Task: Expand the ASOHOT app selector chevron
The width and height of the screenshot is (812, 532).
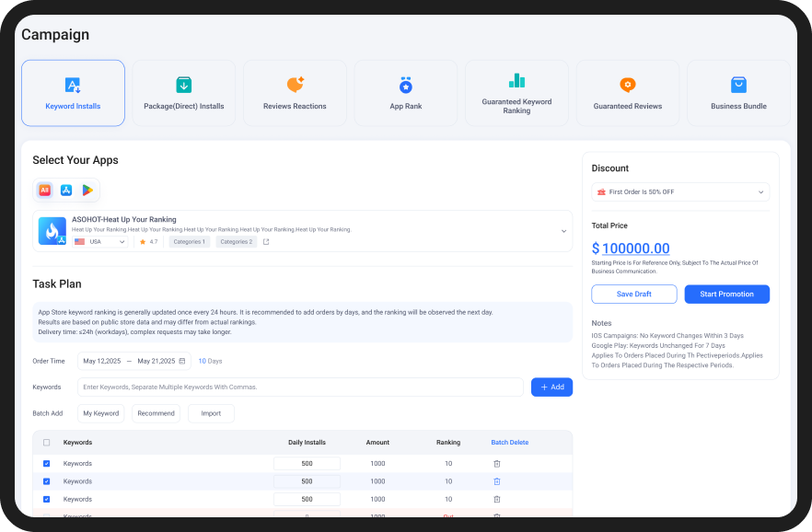Action: (563, 231)
